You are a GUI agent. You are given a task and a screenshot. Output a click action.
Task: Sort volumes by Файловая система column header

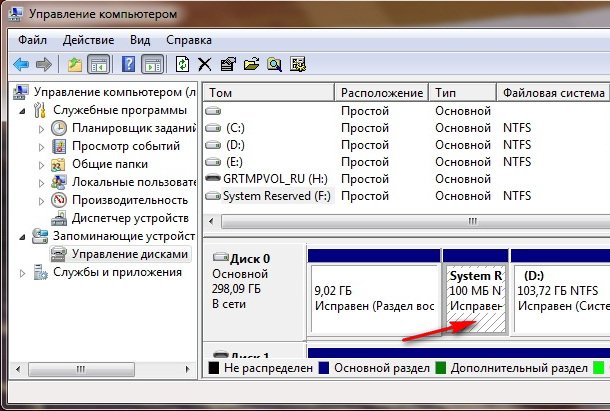point(553,93)
